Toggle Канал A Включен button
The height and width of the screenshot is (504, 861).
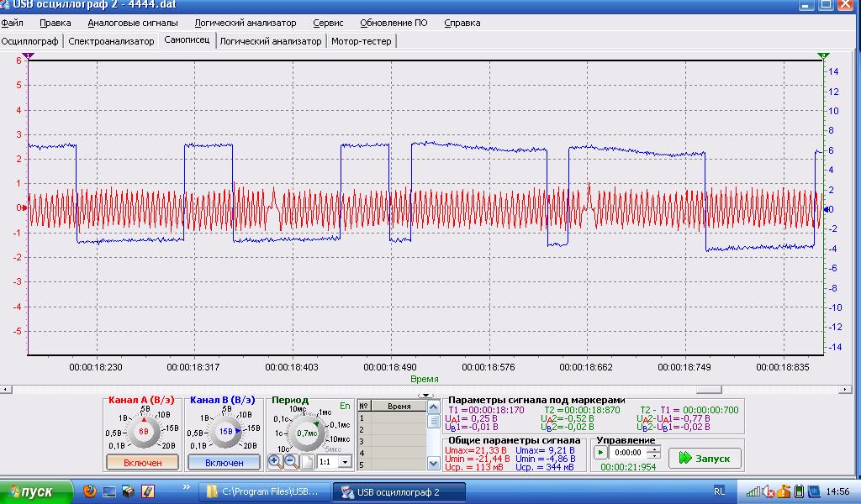[144, 462]
